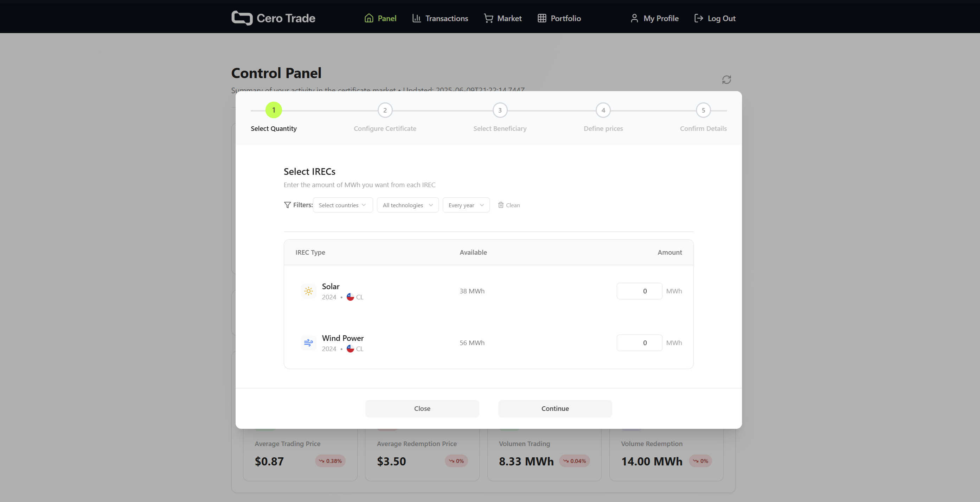980x502 pixels.
Task: Click the Chile flag in Solar row
Action: (x=350, y=297)
